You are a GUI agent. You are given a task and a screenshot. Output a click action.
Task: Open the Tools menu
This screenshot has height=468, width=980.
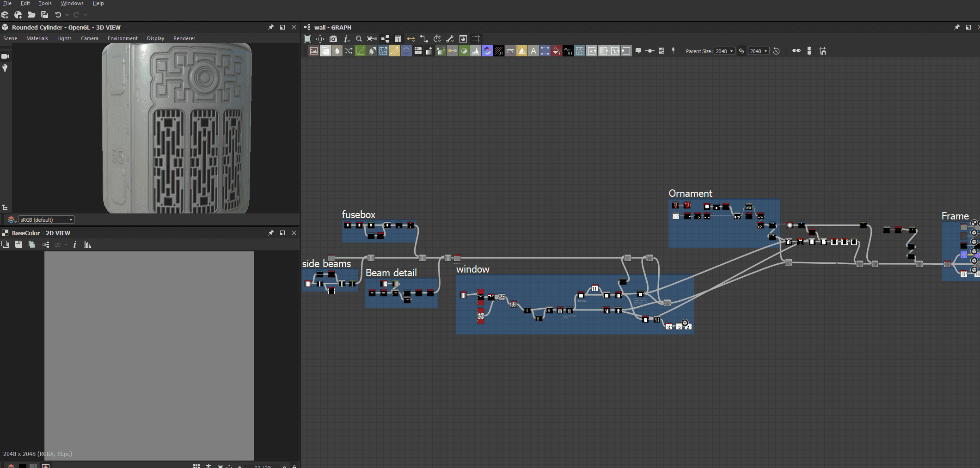(x=45, y=3)
